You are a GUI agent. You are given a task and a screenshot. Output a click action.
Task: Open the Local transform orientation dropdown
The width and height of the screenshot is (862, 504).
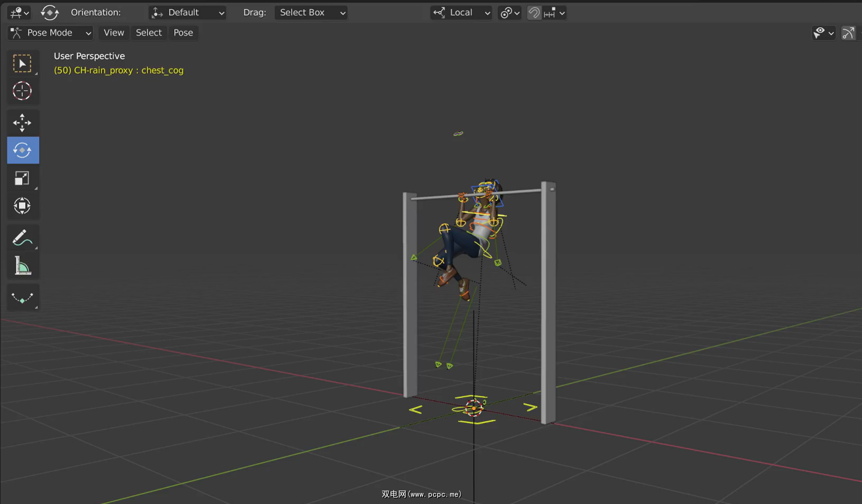(x=462, y=13)
